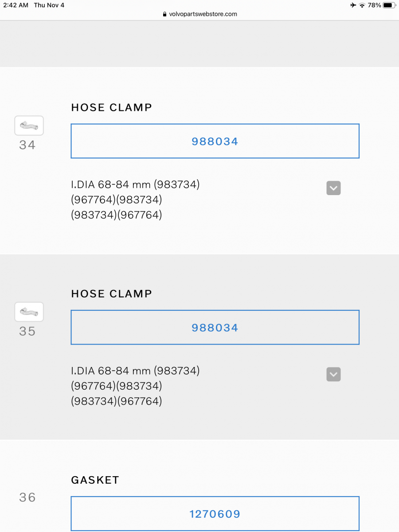Tap the lock icon in address bar
Image resolution: width=399 pixels, height=532 pixels.
pyautogui.click(x=165, y=14)
